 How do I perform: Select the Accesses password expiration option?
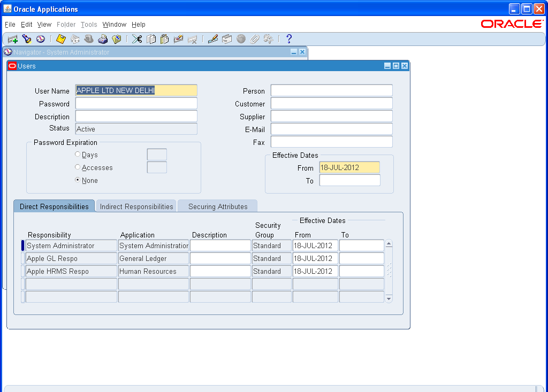pyautogui.click(x=77, y=167)
